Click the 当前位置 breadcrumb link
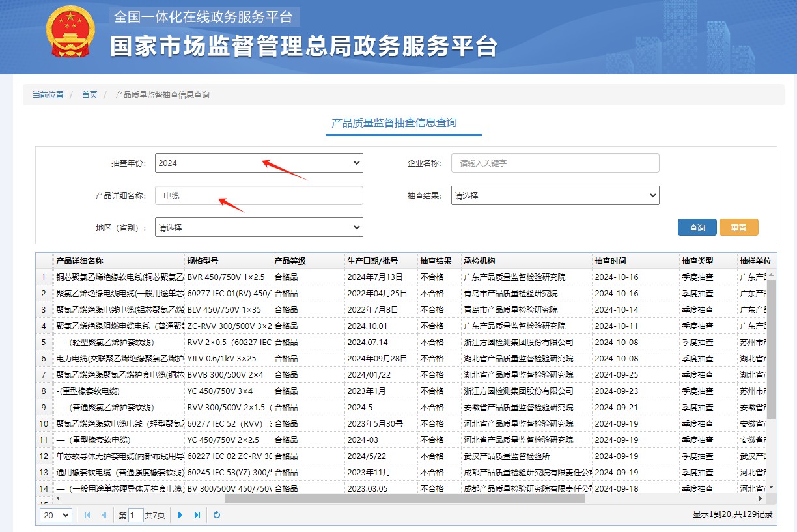Image resolution: width=797 pixels, height=532 pixels. (48, 94)
